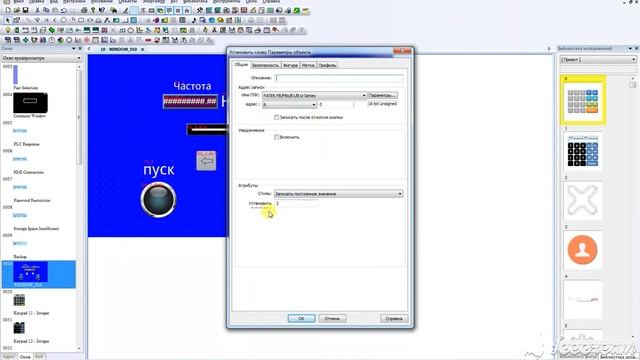Select the arrow pointer selection tool
The height and width of the screenshot is (360, 640).
[8, 20]
